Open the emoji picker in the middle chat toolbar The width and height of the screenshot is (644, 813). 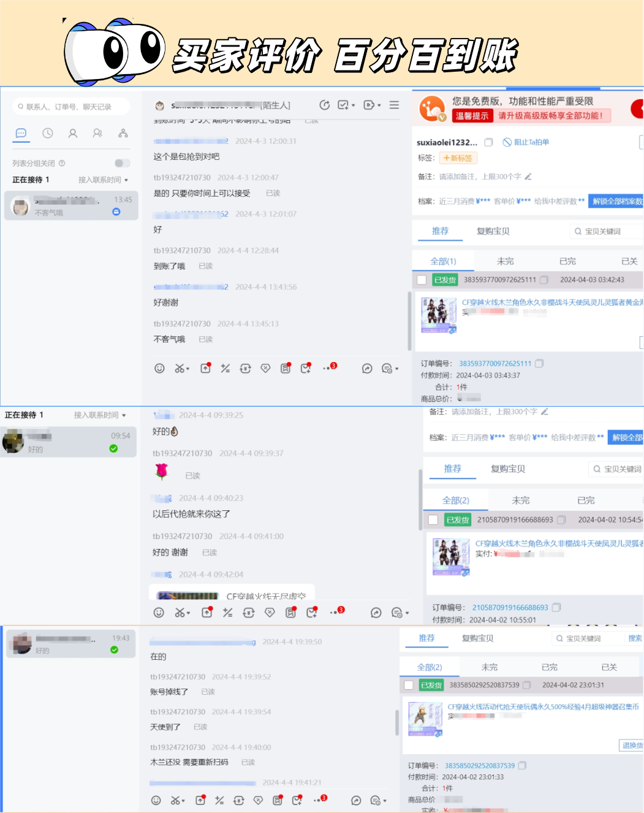coord(159,613)
